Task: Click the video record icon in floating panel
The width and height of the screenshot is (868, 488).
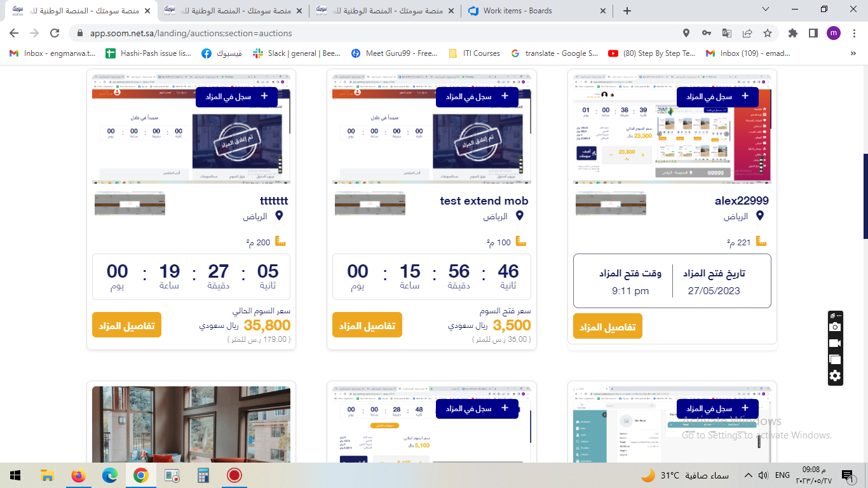Action: click(835, 343)
